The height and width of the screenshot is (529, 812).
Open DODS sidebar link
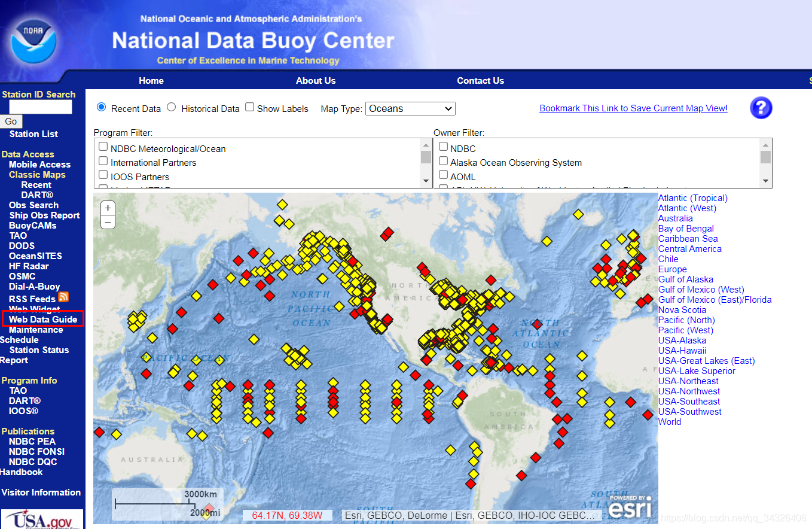[22, 246]
